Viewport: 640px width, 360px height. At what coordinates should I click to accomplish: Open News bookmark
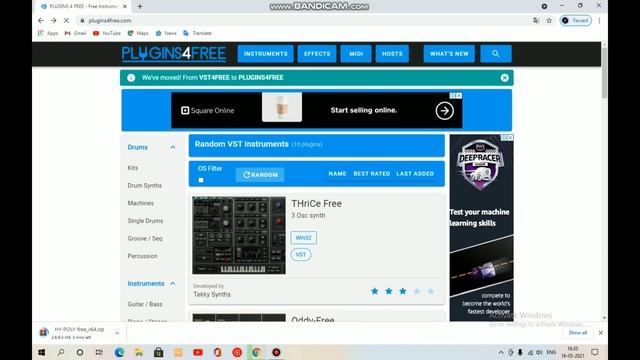pyautogui.click(x=166, y=33)
